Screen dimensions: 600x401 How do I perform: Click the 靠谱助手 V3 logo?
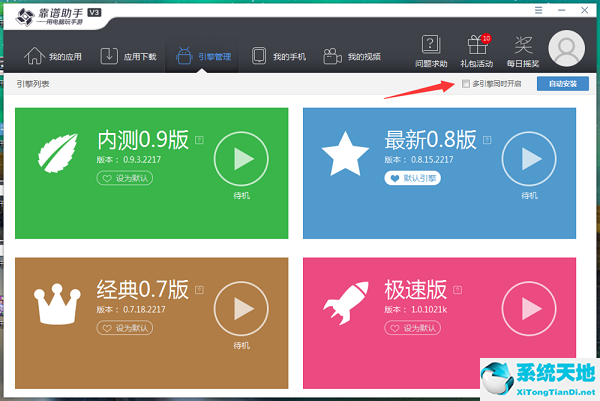coord(57,16)
